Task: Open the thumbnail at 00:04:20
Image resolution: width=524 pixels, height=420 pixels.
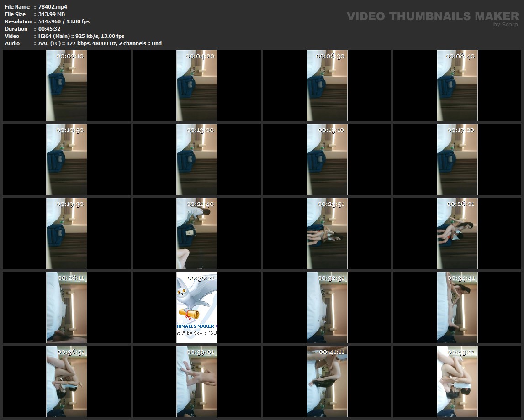Action: pyautogui.click(x=197, y=85)
